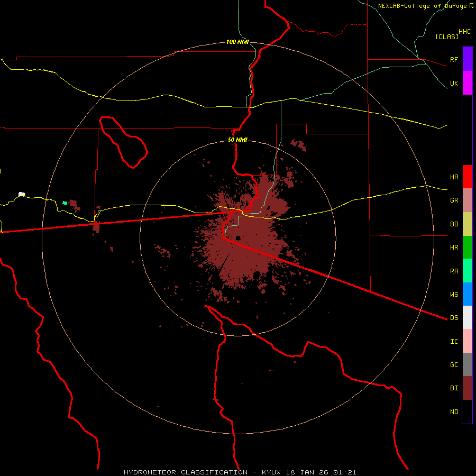Click the red HA color swatch
The image size is (476, 476).
coord(467,177)
